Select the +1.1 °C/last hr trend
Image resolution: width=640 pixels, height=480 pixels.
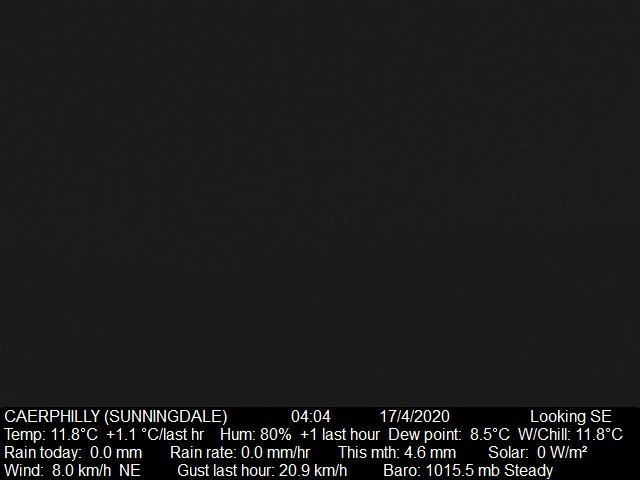[x=155, y=435]
